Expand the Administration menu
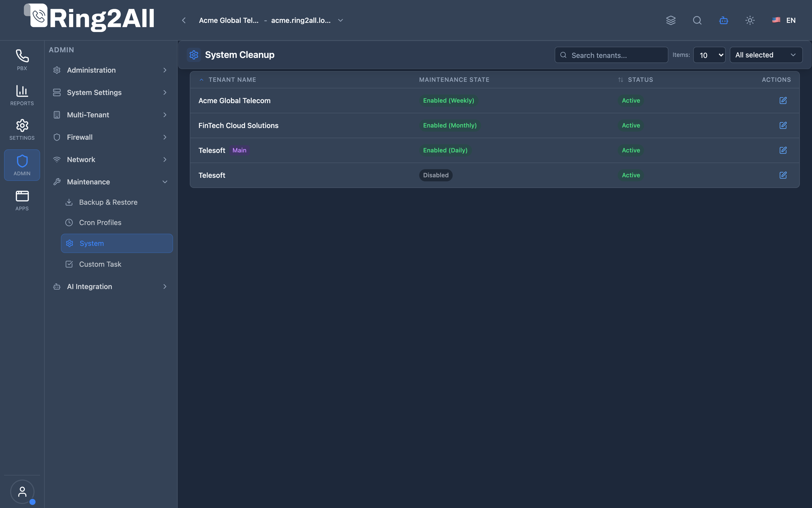The image size is (812, 508). click(x=110, y=70)
